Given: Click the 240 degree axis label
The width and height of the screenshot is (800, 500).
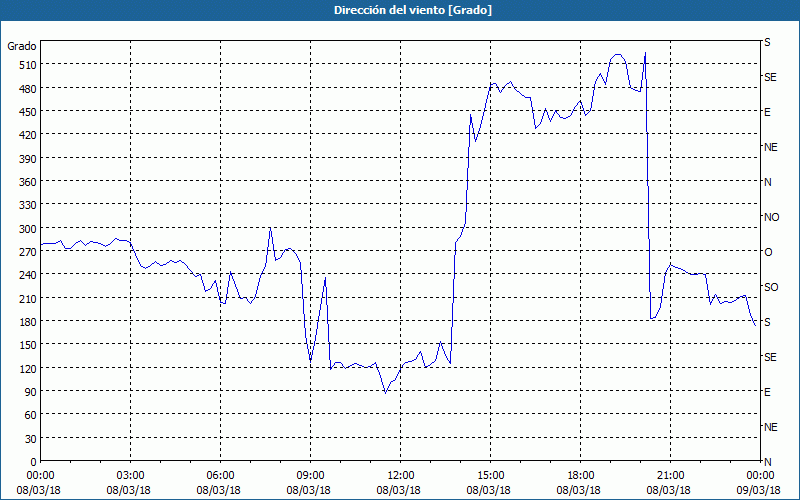Looking at the screenshot, I should coord(28,275).
